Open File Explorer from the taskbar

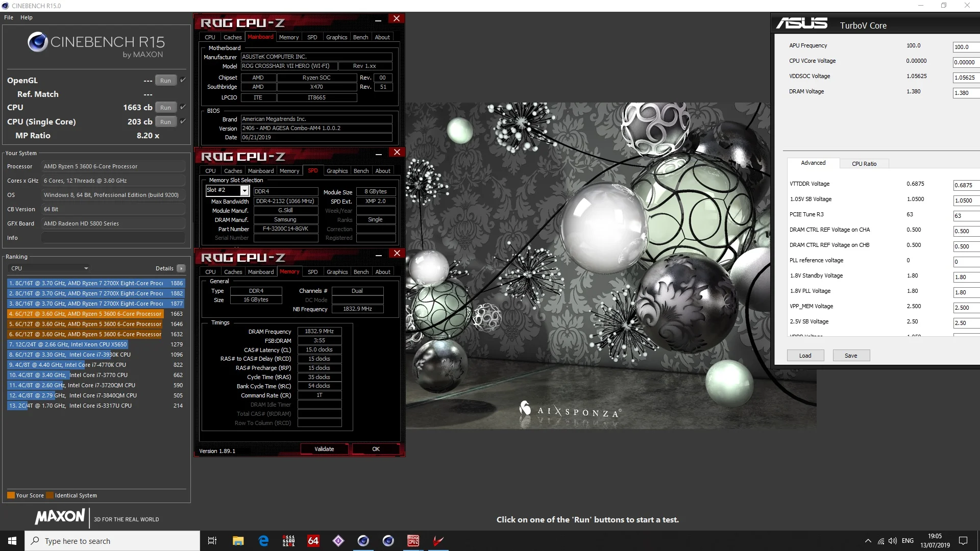238,541
